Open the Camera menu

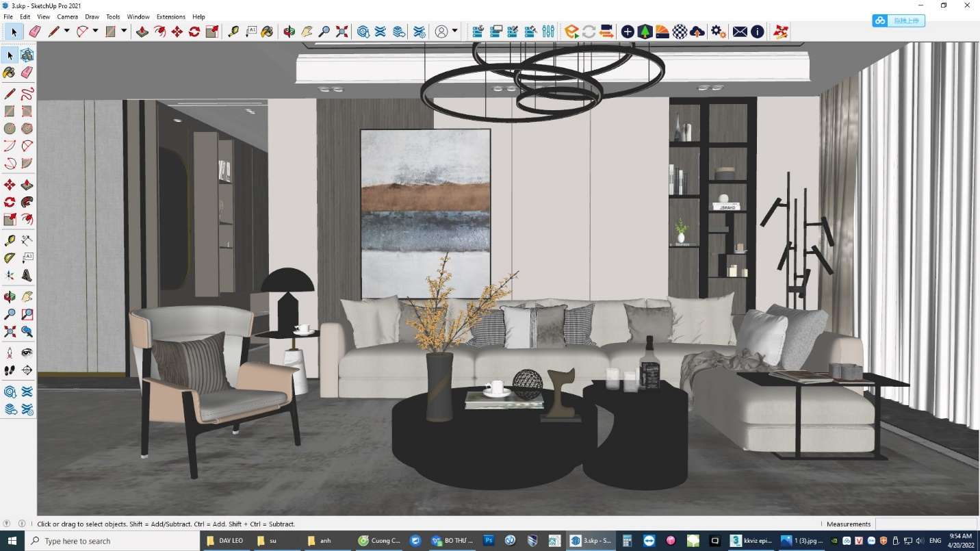(x=67, y=16)
